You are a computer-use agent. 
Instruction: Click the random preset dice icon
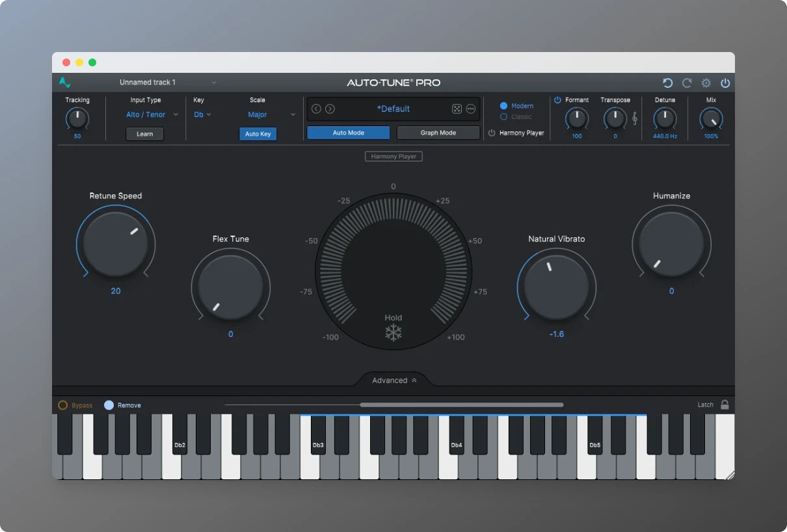tap(457, 109)
